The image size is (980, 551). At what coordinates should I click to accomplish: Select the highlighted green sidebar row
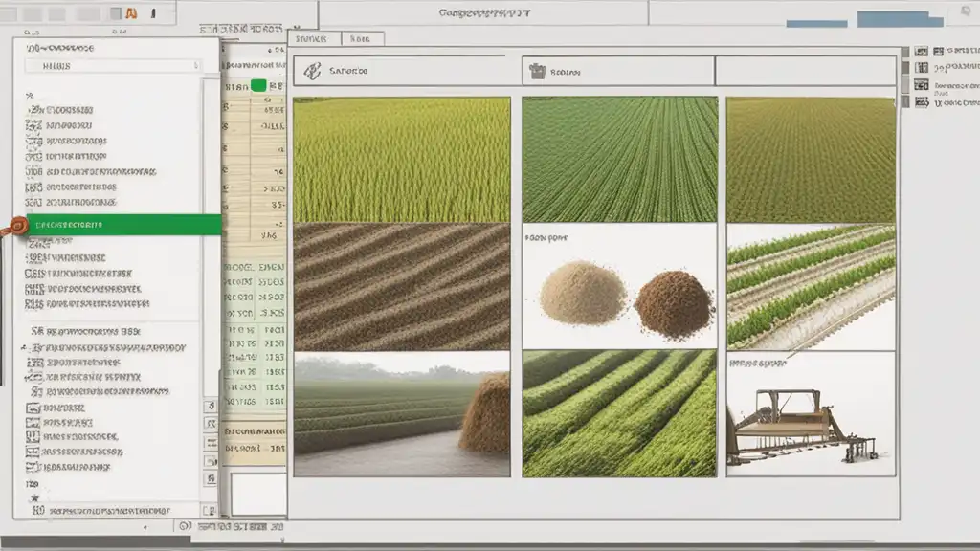(x=123, y=225)
